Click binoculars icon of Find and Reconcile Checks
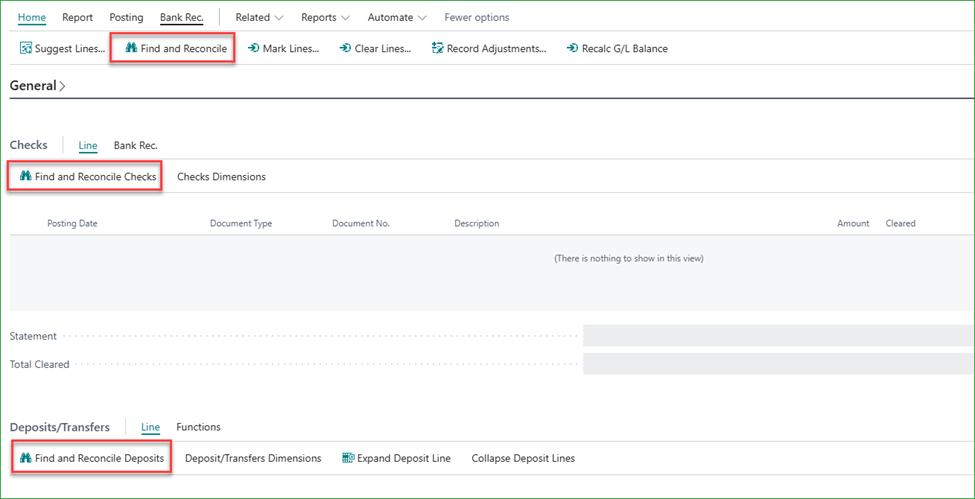This screenshot has width=975, height=499. pos(25,176)
